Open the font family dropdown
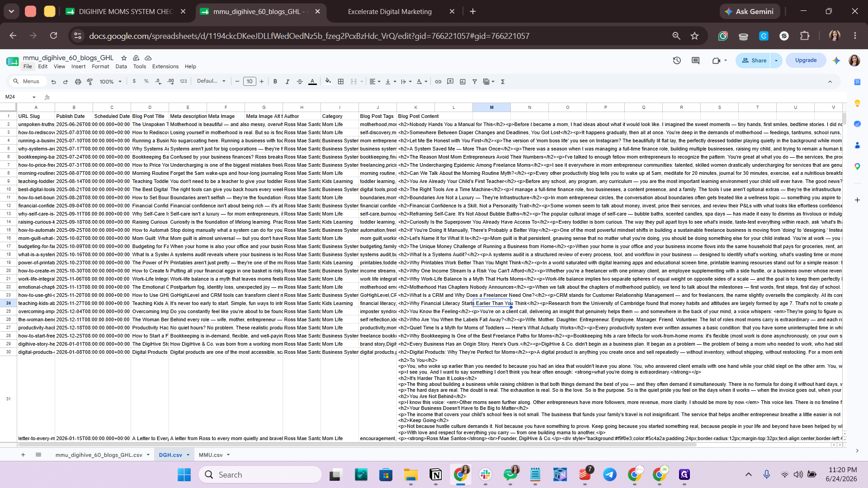The width and height of the screenshot is (868, 488). (211, 81)
